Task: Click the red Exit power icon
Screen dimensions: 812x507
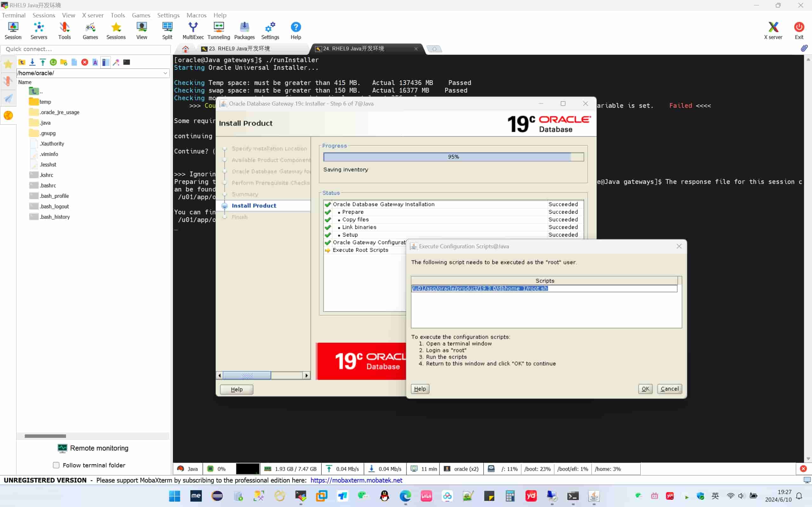Action: (x=799, y=30)
